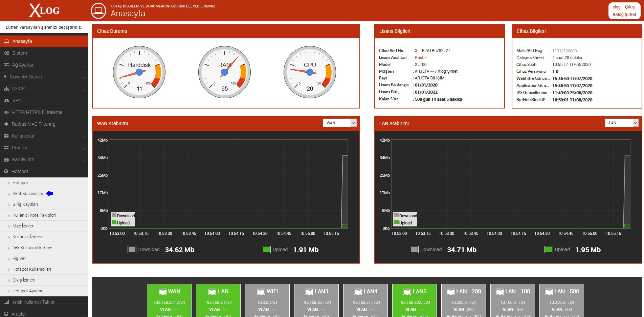Click the DHCP network icon
644x317 pixels.
pyautogui.click(x=6, y=89)
